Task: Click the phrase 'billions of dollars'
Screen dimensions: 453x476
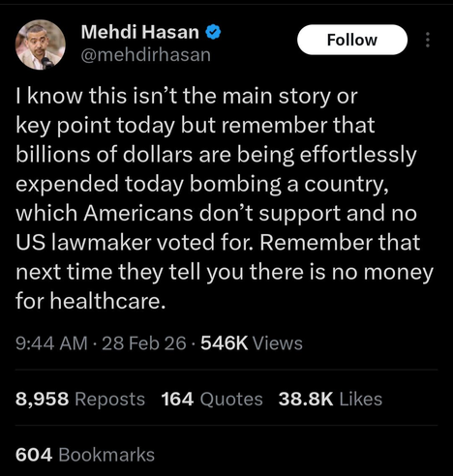Action: pos(105,155)
